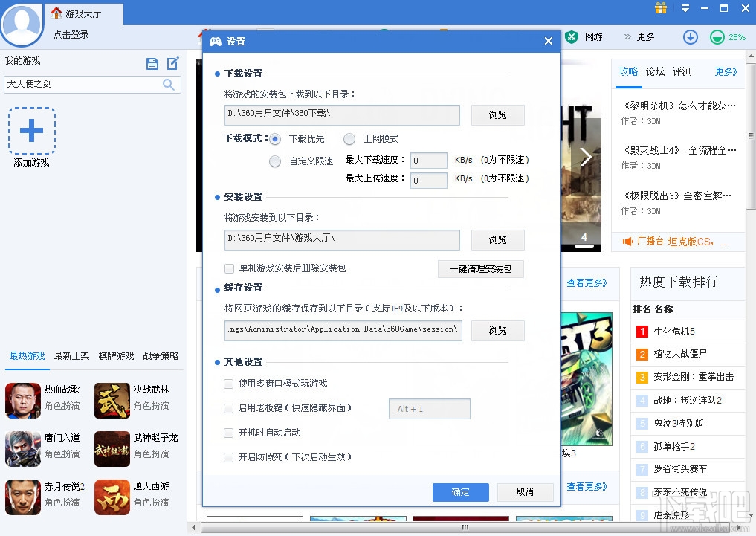Click 更多》 in the strategy panel
756x536 pixels.
[725, 71]
